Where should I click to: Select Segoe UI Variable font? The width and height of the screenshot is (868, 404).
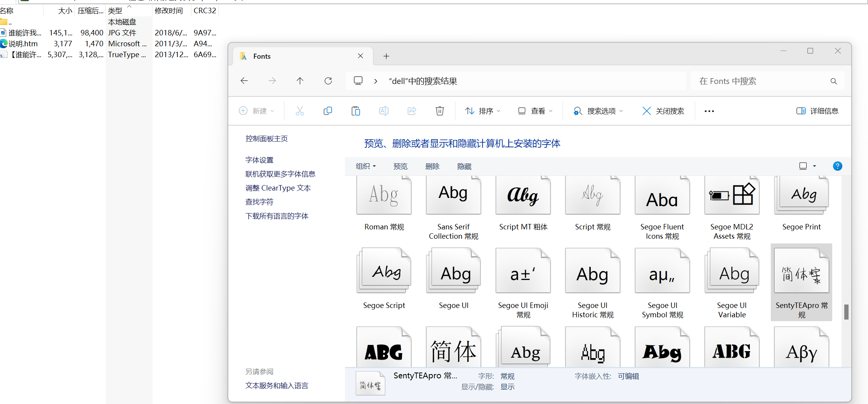click(x=732, y=283)
